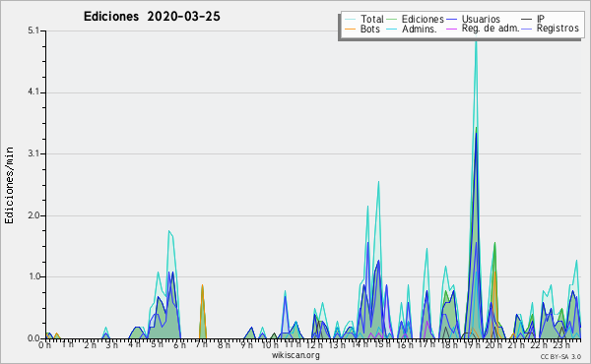The image size is (591, 364).
Task: Click the y-axis value 2.0
Action: 33,215
